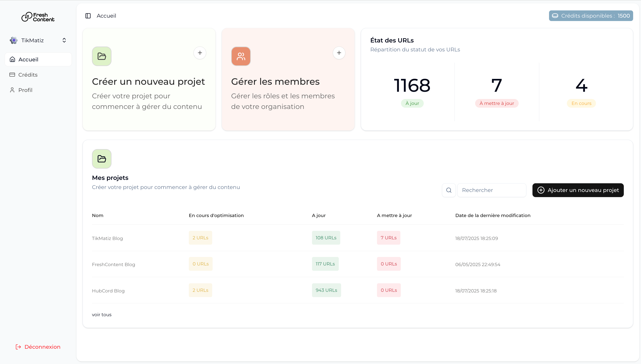
Task: Click the FreshContent logo
Action: coord(38,17)
